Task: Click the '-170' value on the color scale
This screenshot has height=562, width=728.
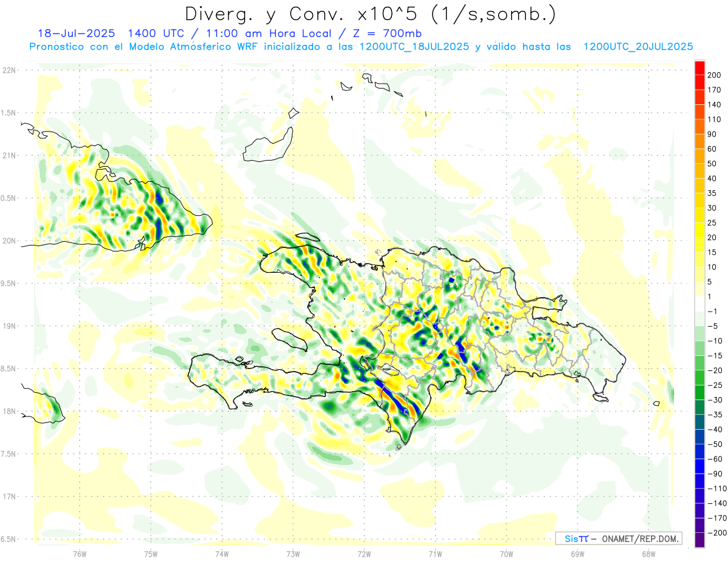Action: pyautogui.click(x=717, y=518)
